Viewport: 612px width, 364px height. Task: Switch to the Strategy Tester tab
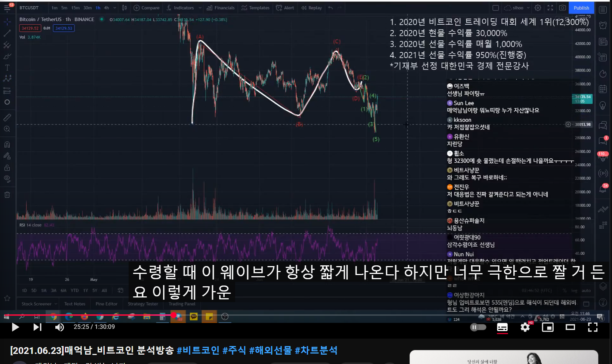pos(143,304)
